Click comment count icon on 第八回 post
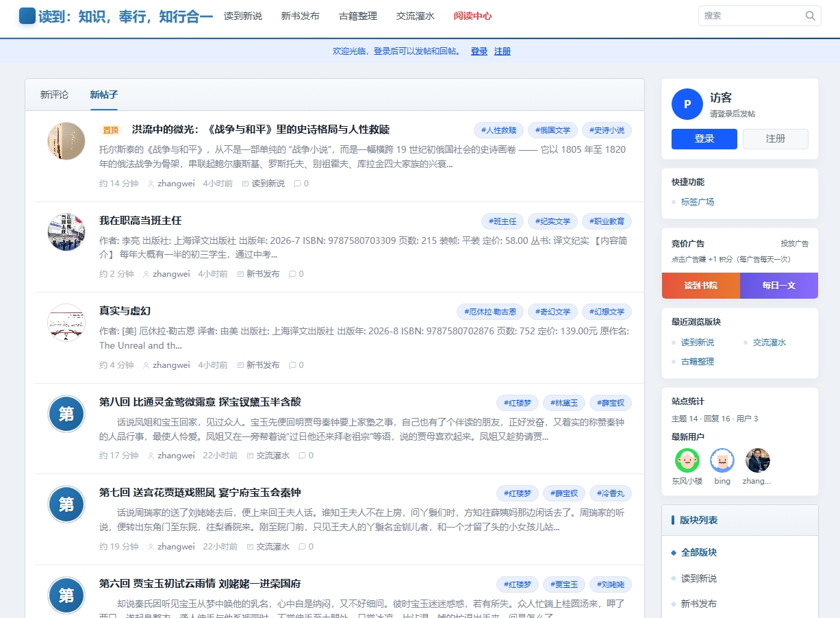The width and height of the screenshot is (840, 618). point(302,456)
